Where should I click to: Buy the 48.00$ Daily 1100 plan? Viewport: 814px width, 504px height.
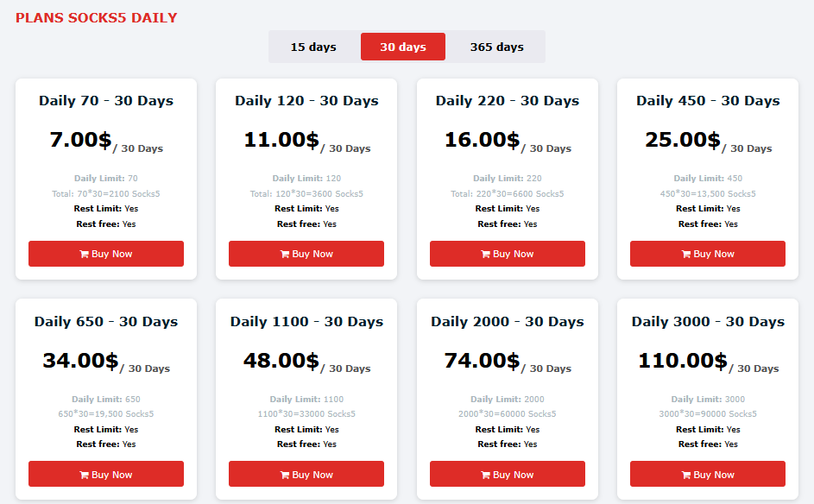[x=306, y=474]
